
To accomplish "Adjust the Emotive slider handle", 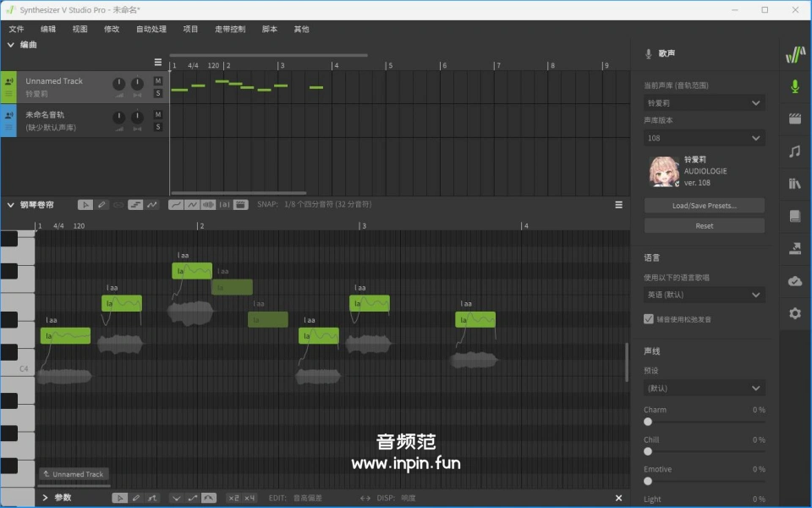I will (648, 481).
